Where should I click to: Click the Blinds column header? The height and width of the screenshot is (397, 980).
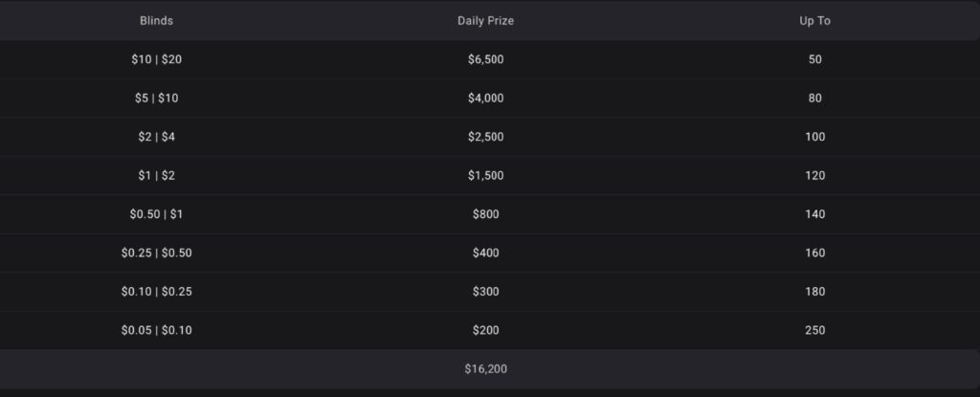pyautogui.click(x=156, y=21)
